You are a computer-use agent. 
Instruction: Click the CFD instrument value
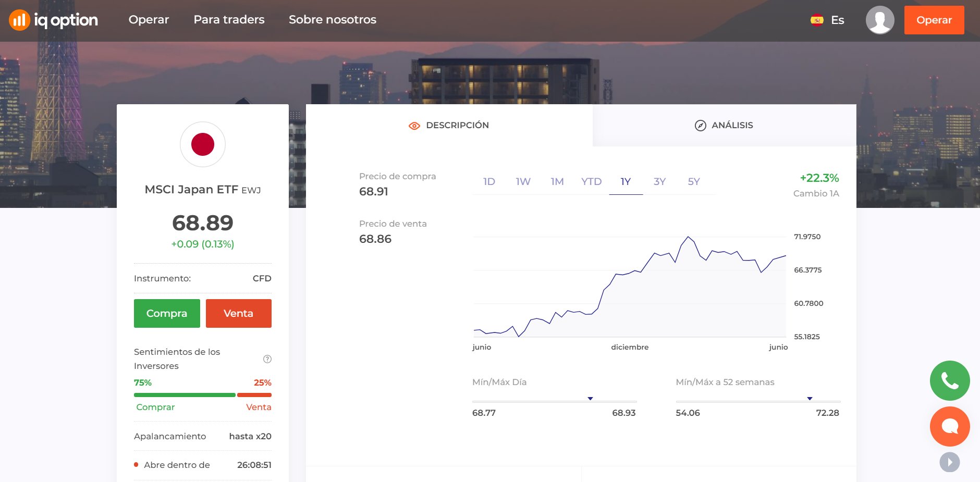[x=262, y=278]
